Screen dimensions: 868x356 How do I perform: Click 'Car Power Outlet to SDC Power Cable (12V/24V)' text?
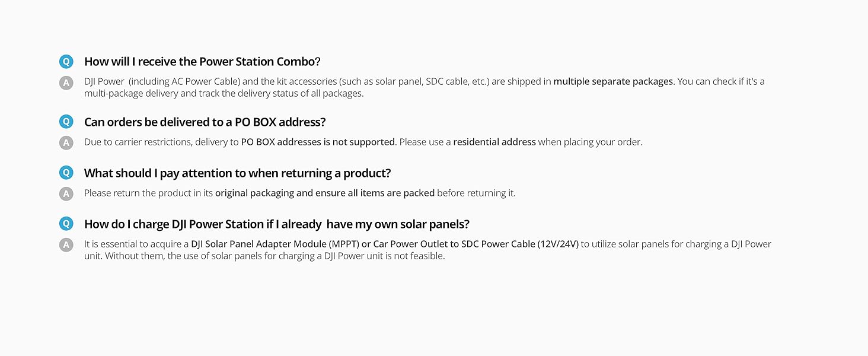[x=475, y=244]
